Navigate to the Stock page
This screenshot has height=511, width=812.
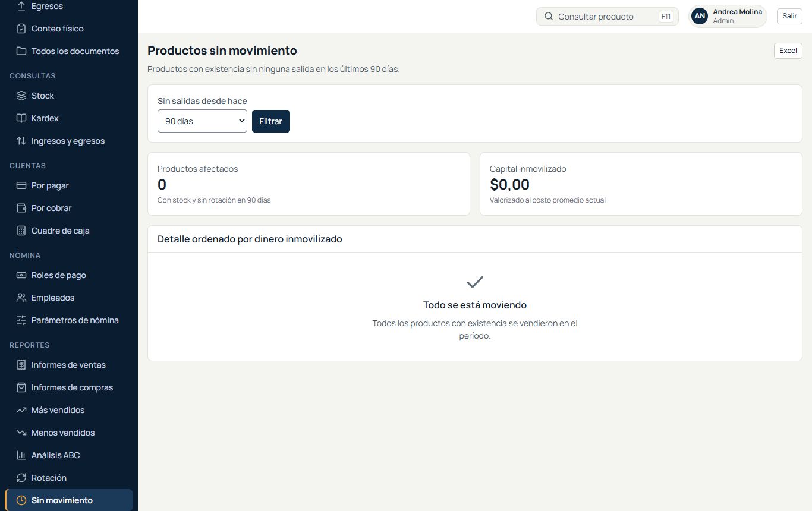pos(69,96)
